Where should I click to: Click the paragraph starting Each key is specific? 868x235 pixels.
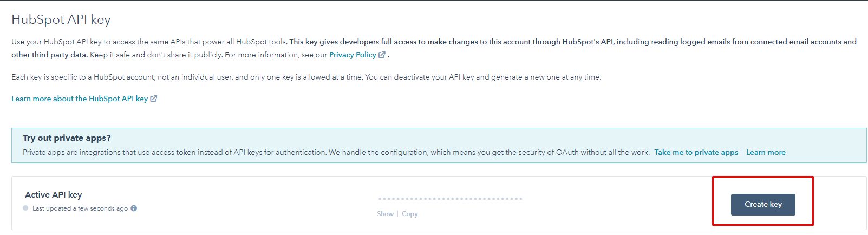click(x=306, y=77)
